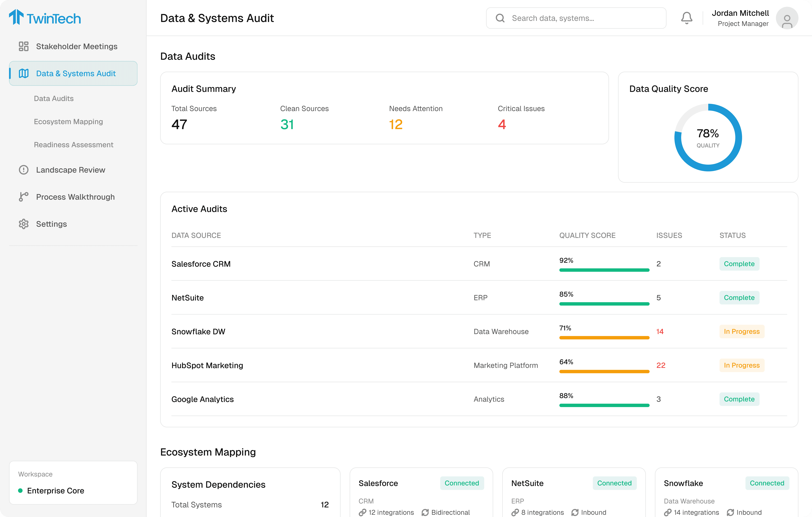Select the NetSuite row name
812x517 pixels.
(187, 298)
